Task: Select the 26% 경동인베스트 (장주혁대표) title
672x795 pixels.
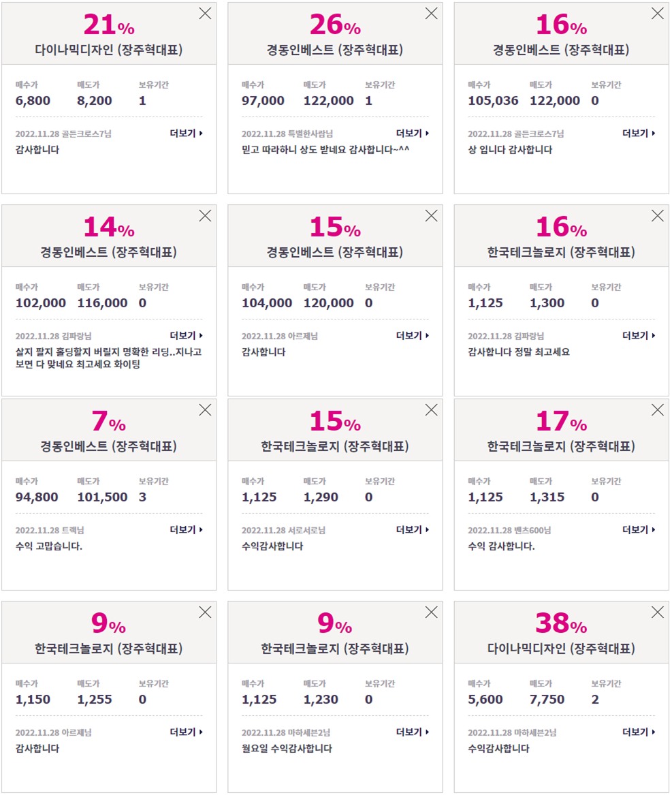Action: click(x=335, y=50)
